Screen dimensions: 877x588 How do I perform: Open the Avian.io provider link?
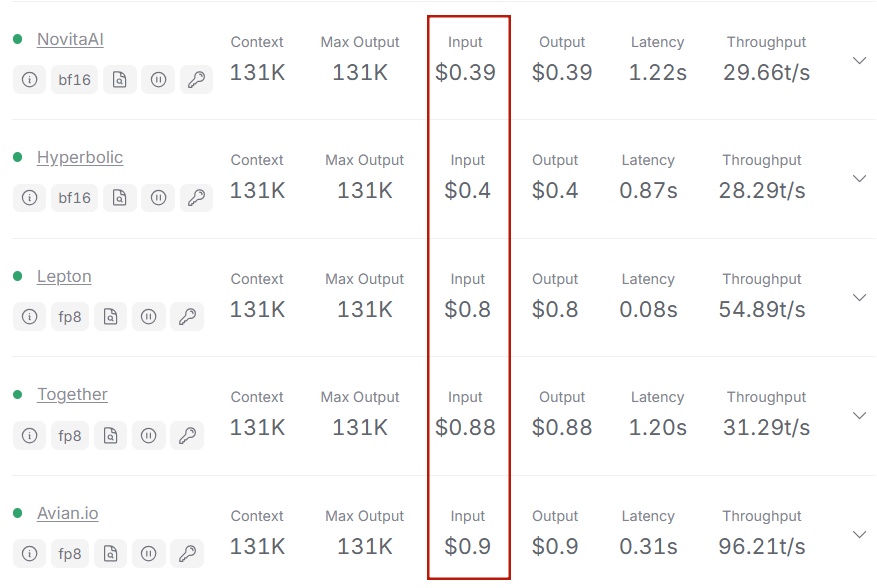tap(68, 513)
